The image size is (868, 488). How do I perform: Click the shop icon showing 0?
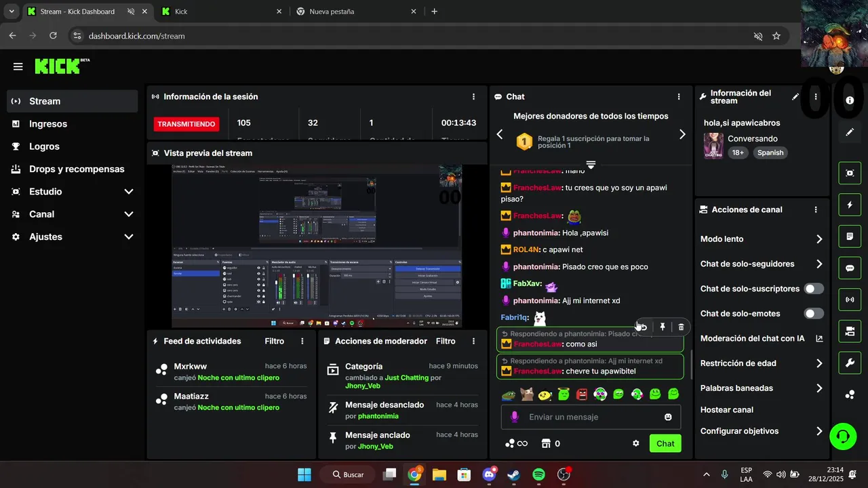551,443
